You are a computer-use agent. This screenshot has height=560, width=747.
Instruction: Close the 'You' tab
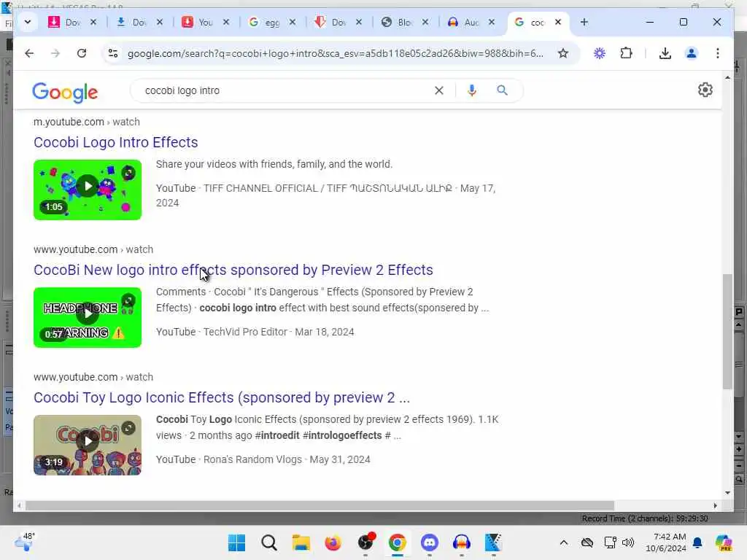[x=226, y=22]
